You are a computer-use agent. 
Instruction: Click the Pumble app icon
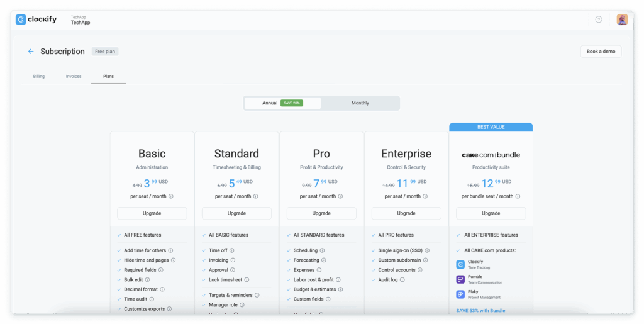[460, 279]
